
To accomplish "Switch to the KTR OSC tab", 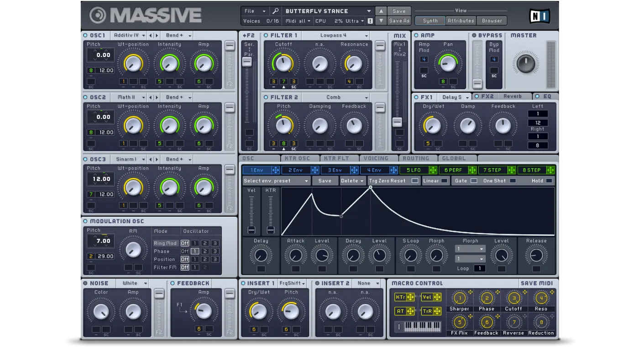I will tap(300, 158).
